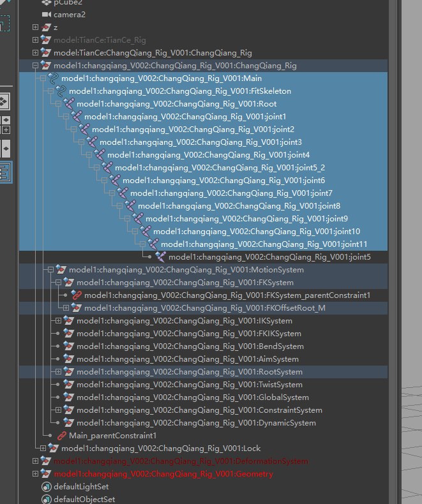Collapse the joint6 hierarchy
Image resolution: width=422 pixels, height=504 pixels.
click(x=104, y=181)
